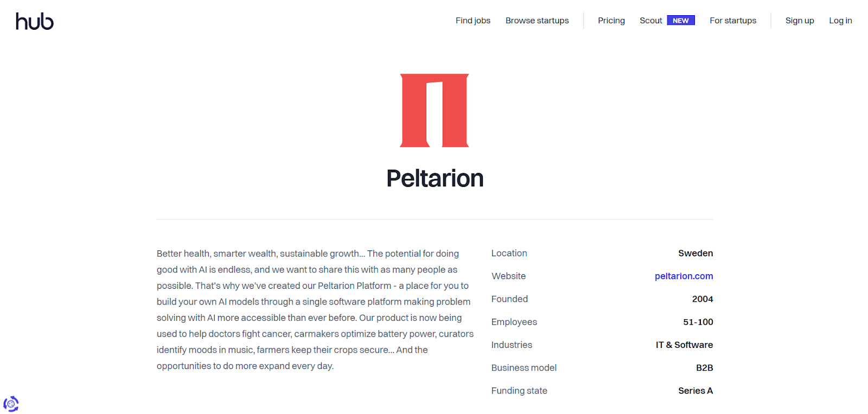868x414 pixels.
Task: Click the Peltarion company name heading
Action: pos(435,178)
